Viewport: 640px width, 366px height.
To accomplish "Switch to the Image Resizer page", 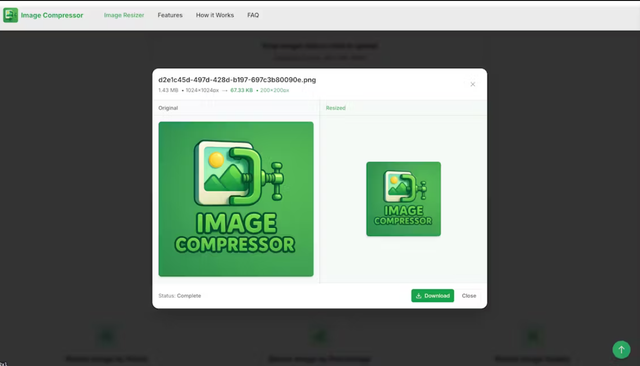I will [124, 15].
